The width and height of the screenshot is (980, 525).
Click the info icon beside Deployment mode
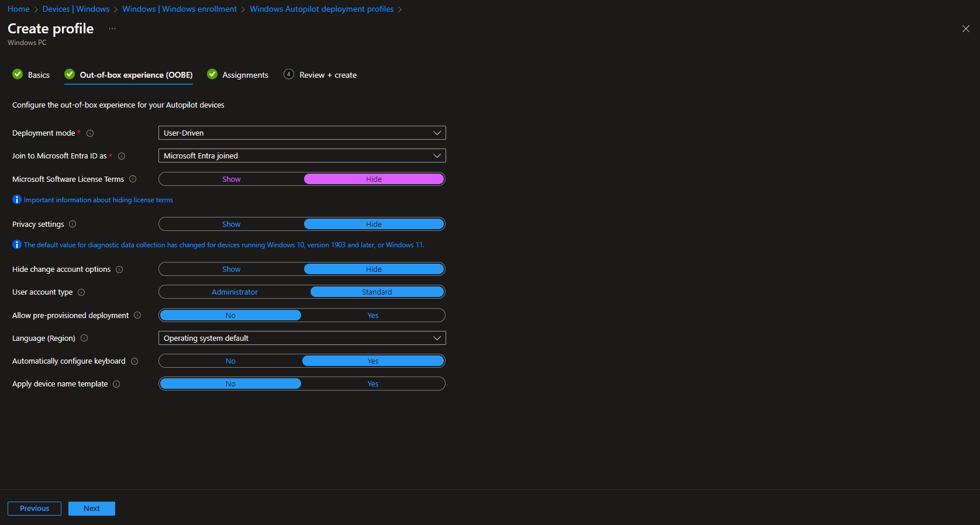pos(90,133)
